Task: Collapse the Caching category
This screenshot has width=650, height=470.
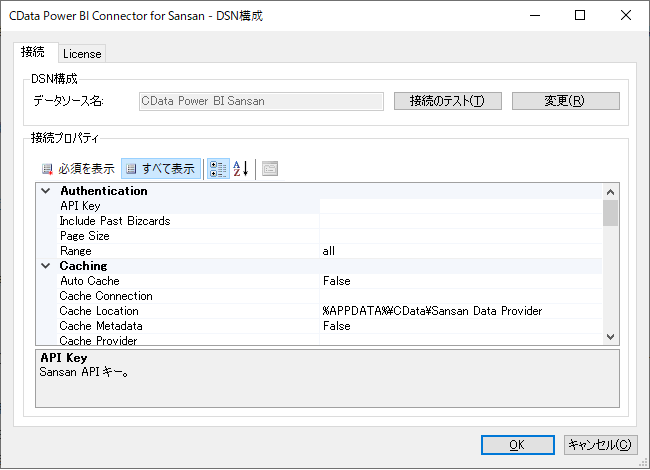Action: (x=46, y=266)
